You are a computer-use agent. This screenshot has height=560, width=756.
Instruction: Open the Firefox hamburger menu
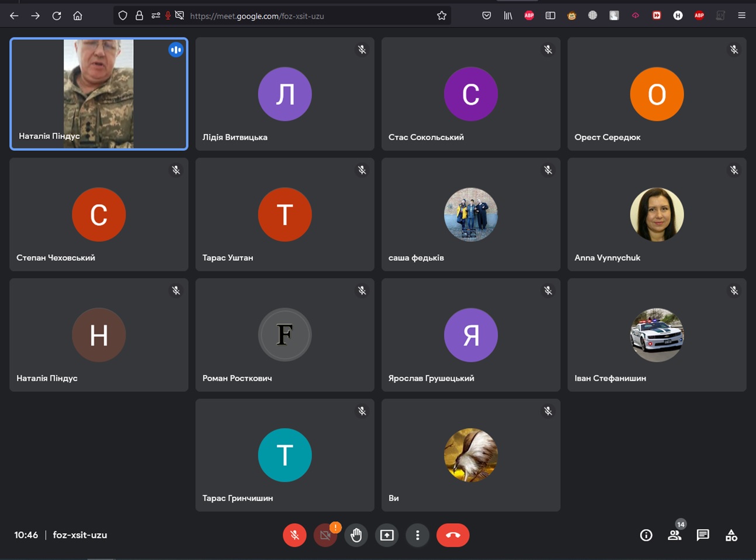click(741, 16)
